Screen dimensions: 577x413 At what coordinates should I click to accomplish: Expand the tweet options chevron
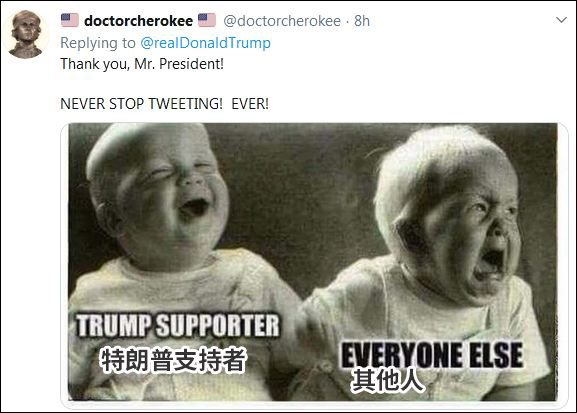click(561, 20)
